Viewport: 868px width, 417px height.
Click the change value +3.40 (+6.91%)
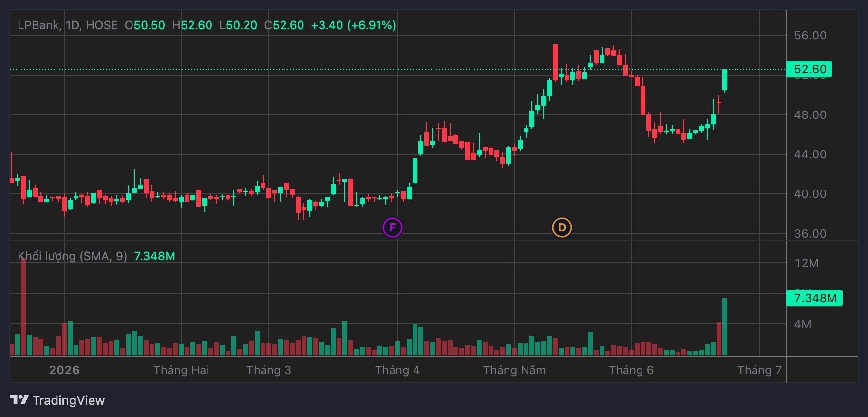point(353,25)
